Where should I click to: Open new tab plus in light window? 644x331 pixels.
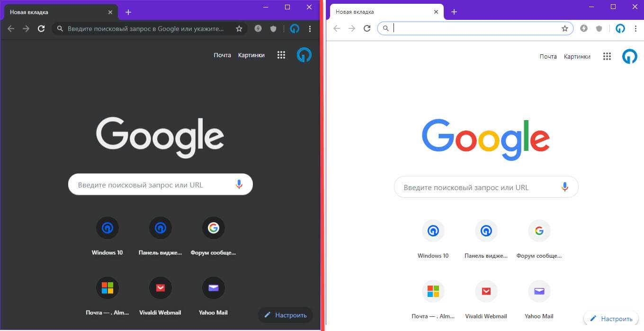pos(454,12)
